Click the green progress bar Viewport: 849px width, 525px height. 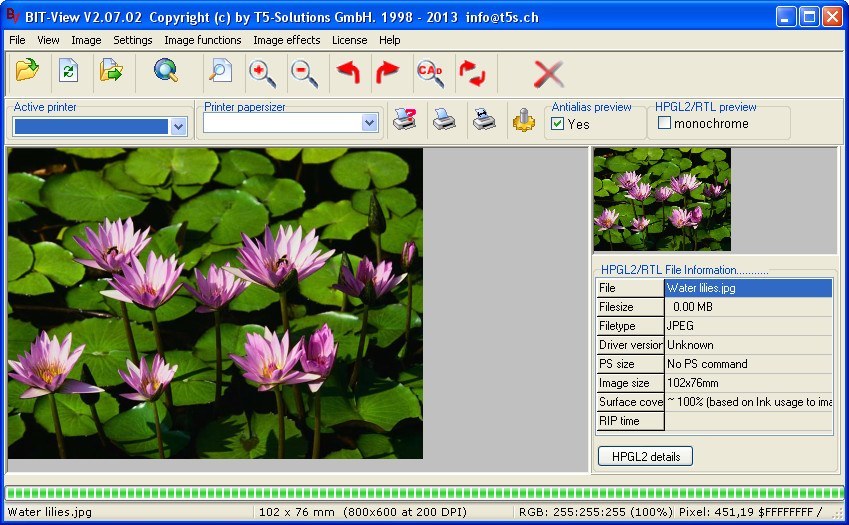coord(424,493)
